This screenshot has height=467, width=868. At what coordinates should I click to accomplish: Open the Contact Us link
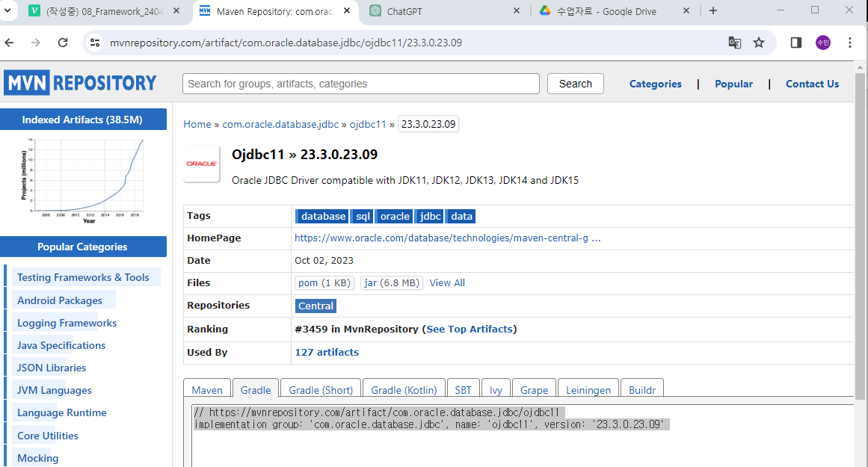point(812,84)
